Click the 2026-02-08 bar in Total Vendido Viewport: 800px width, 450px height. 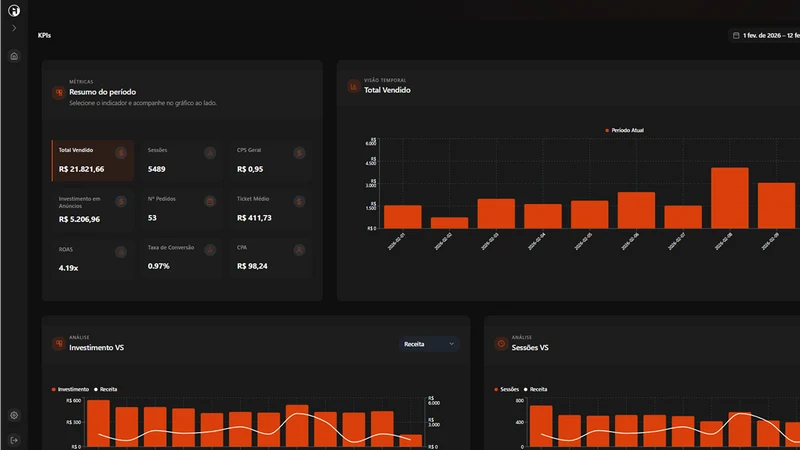730,198
